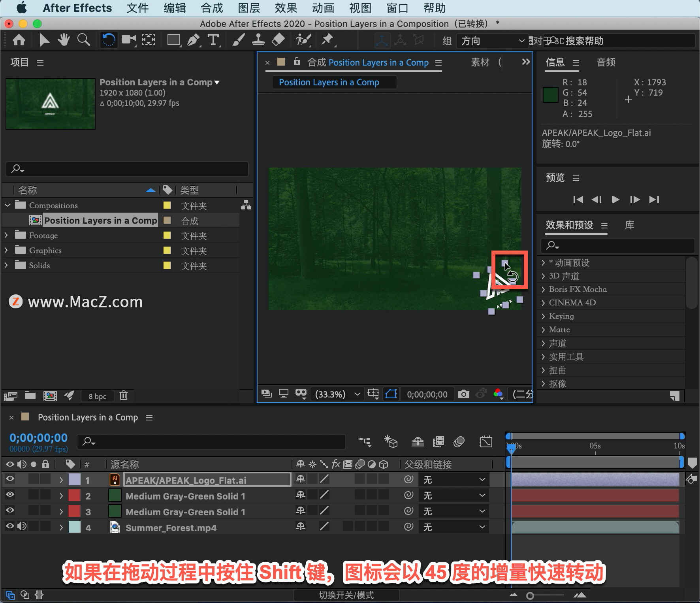700x603 pixels.
Task: Click the 8 bpc color depth button
Action: (97, 396)
